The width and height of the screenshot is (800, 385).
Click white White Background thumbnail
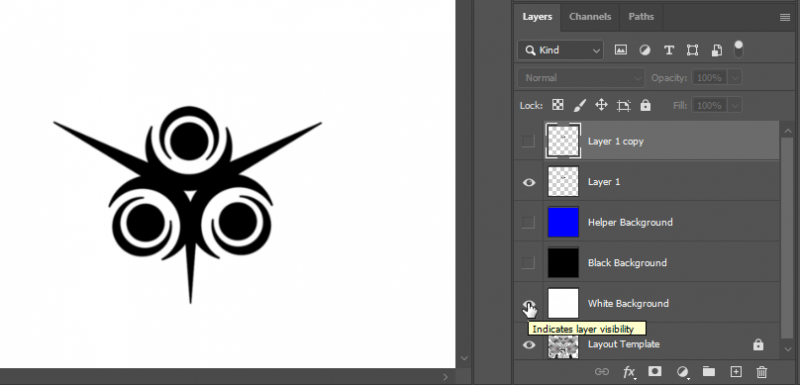tap(563, 303)
